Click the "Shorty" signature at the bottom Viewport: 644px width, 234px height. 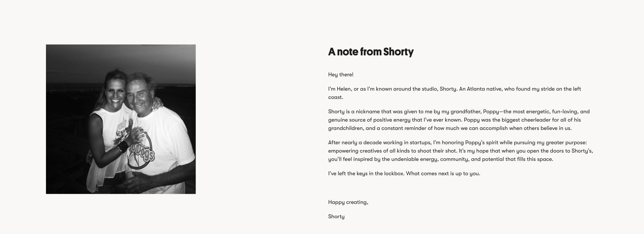[336, 217]
